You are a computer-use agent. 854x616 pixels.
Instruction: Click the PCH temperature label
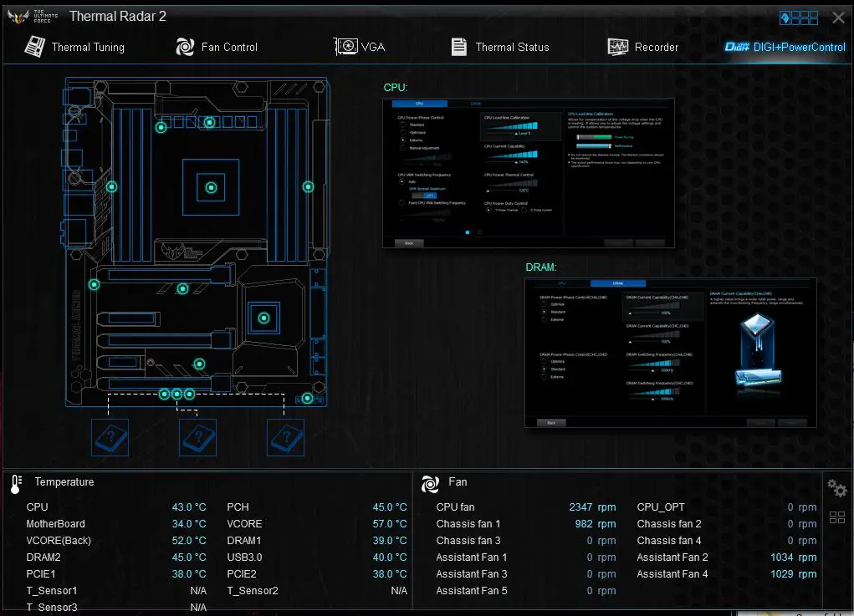point(238,507)
